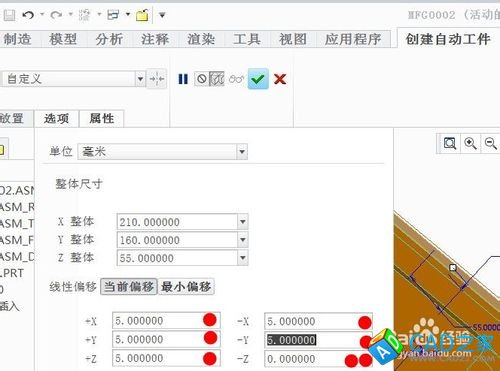Click the highlighted -Y offset field

pos(318,340)
